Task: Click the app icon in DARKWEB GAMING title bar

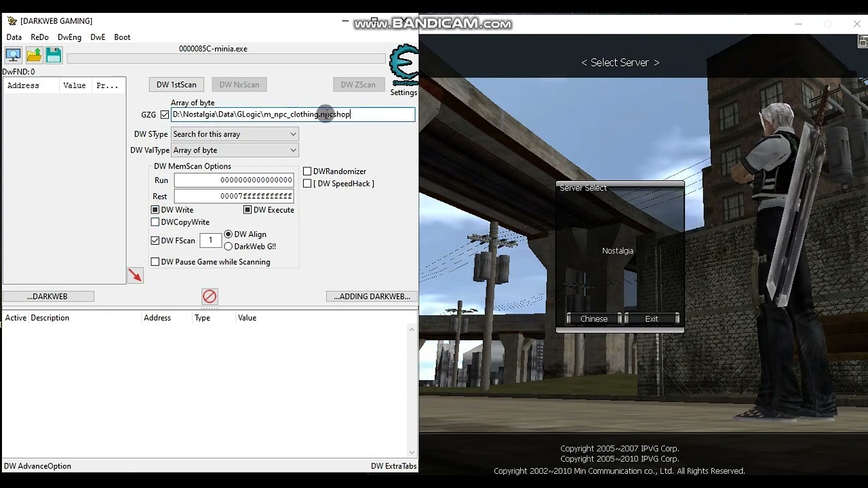Action: click(x=12, y=21)
